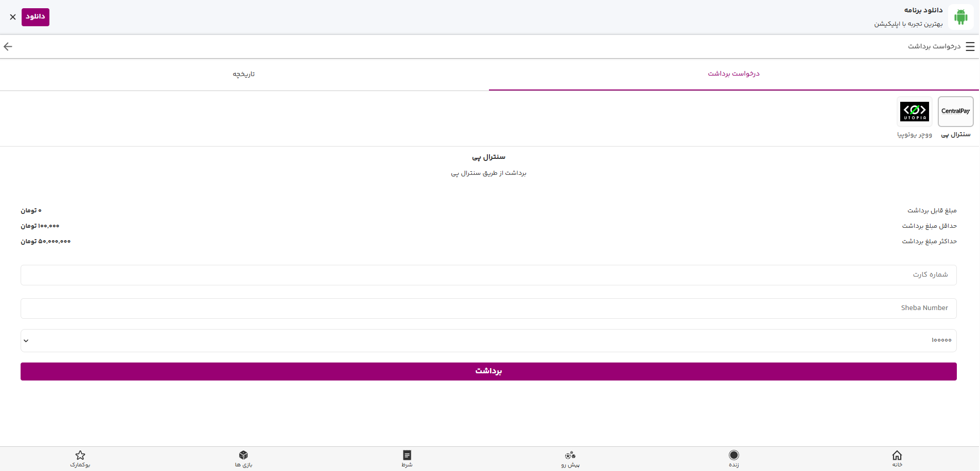Open the hamburger menu icon
The image size is (980, 471).
tap(970, 47)
